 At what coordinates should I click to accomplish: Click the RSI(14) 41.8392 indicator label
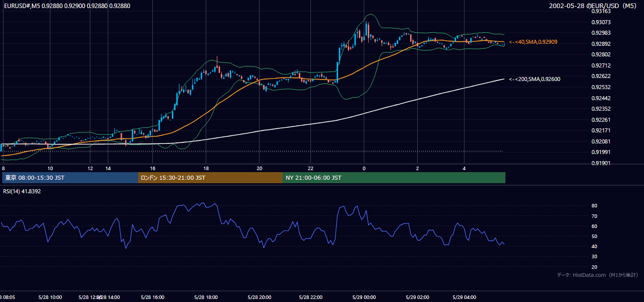tap(22, 191)
